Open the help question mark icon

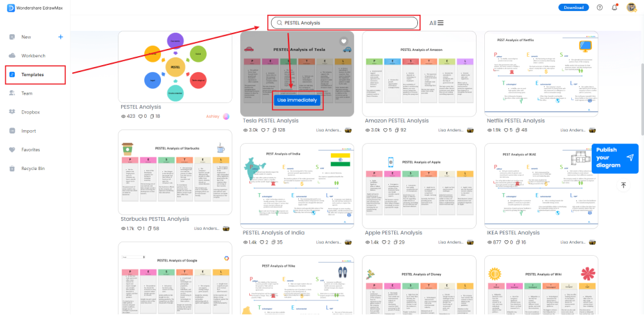coord(600,7)
